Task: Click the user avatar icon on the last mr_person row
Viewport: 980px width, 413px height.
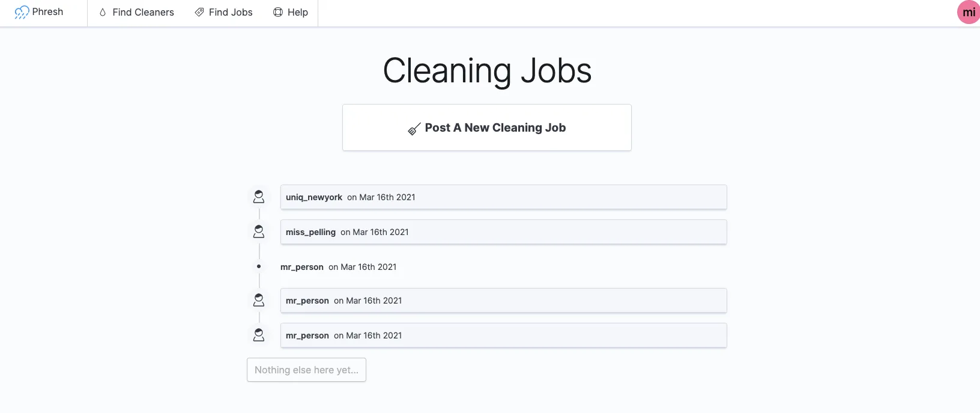Action: 259,335
